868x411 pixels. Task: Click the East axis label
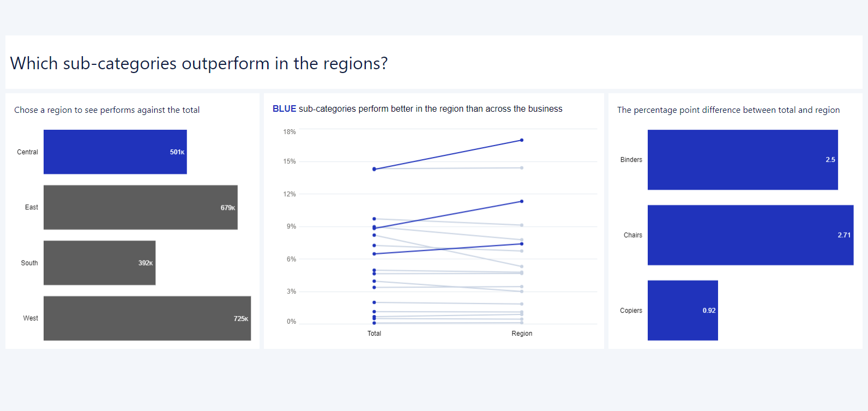click(31, 207)
